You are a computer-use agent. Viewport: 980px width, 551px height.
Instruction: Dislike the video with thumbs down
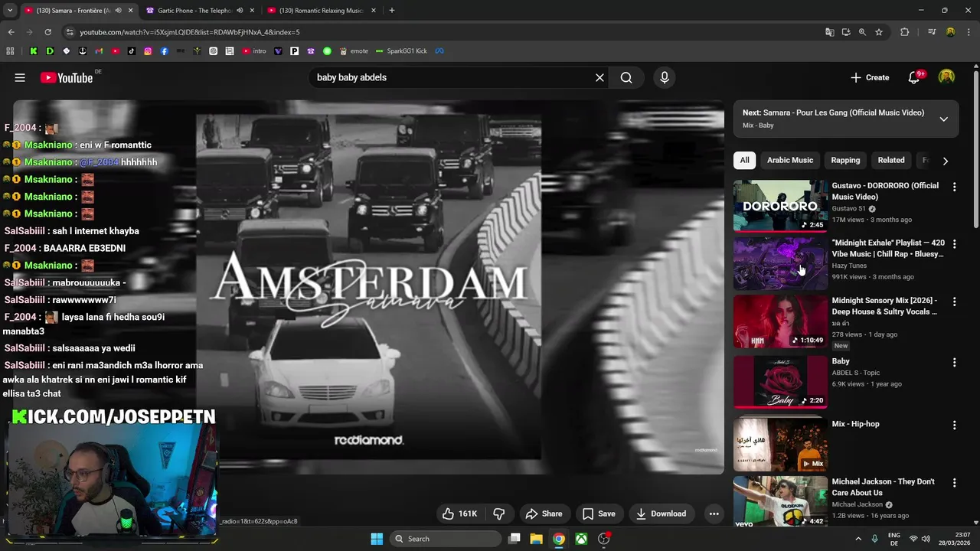pyautogui.click(x=499, y=514)
